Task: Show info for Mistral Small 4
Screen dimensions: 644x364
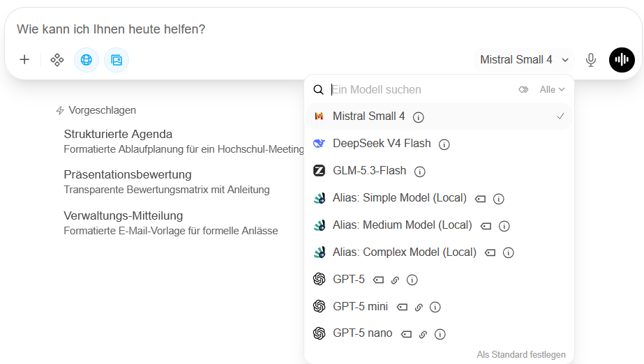Action: coord(418,117)
